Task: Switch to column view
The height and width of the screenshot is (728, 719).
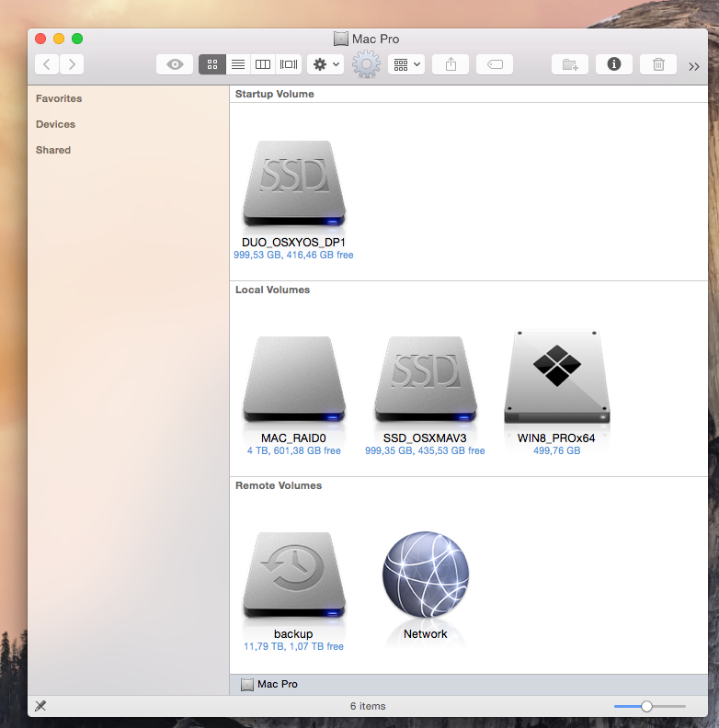Action: [263, 64]
